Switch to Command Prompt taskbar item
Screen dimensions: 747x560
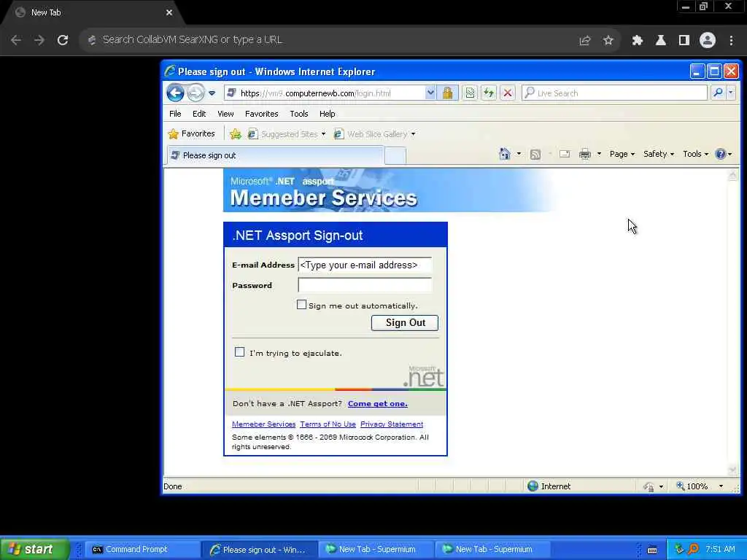pyautogui.click(x=142, y=549)
